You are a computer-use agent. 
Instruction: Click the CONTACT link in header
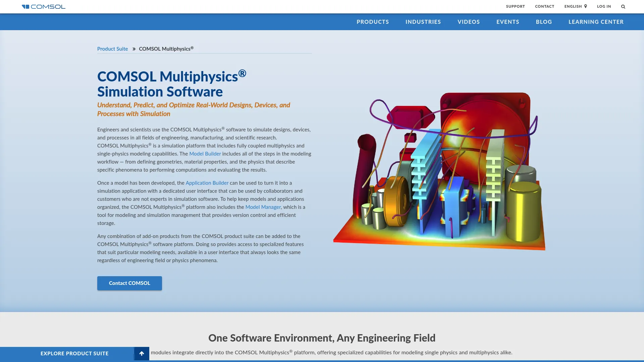click(544, 6)
